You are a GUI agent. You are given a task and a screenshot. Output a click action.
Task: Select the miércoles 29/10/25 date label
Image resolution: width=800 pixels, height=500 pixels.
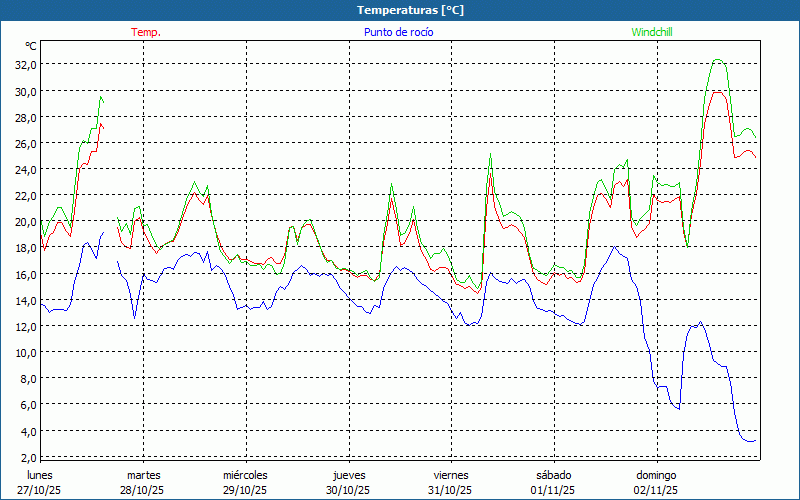click(x=245, y=482)
